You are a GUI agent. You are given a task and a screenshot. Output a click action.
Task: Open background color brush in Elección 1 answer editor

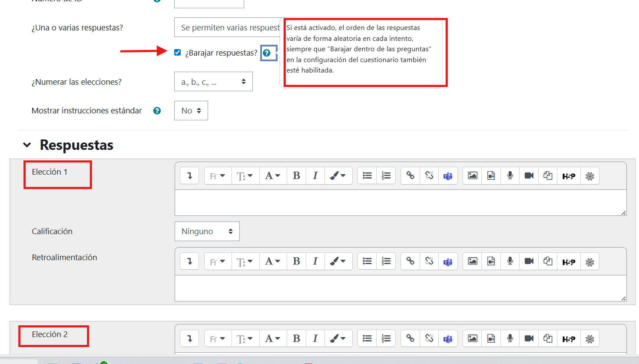(x=338, y=175)
